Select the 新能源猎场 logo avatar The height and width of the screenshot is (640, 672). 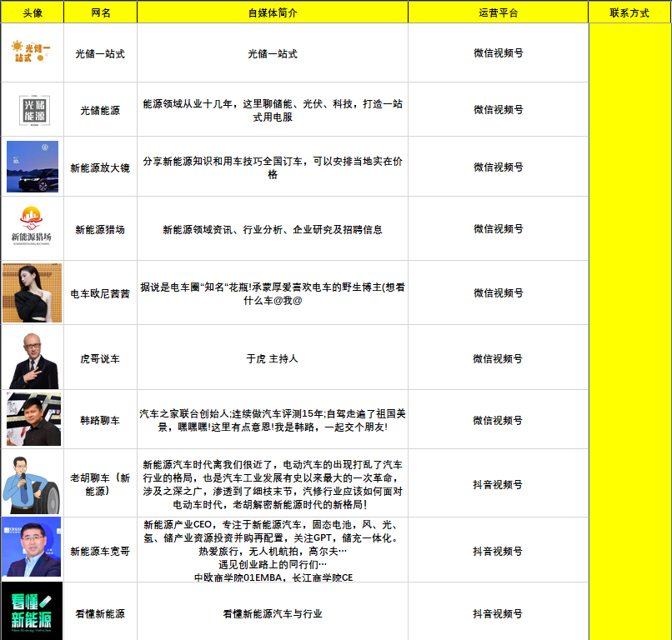click(x=33, y=227)
